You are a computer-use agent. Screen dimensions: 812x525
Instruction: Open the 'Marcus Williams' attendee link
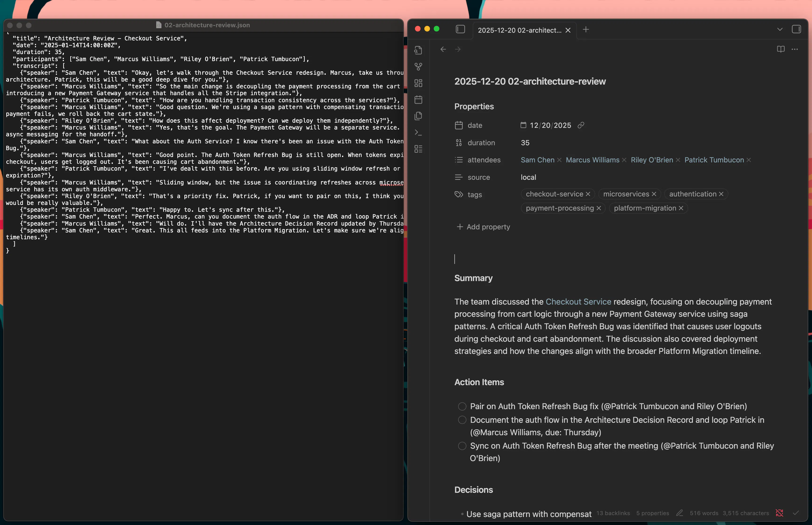click(x=593, y=160)
